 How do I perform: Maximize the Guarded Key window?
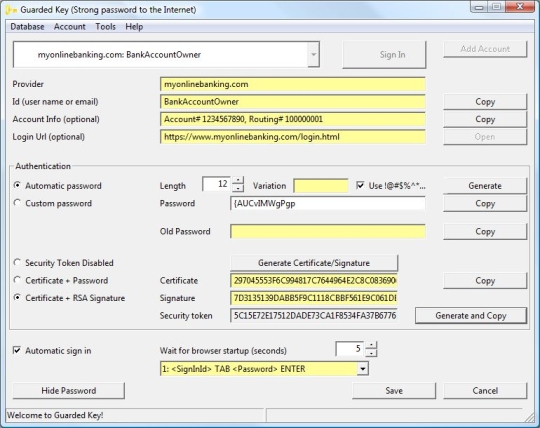click(x=497, y=7)
